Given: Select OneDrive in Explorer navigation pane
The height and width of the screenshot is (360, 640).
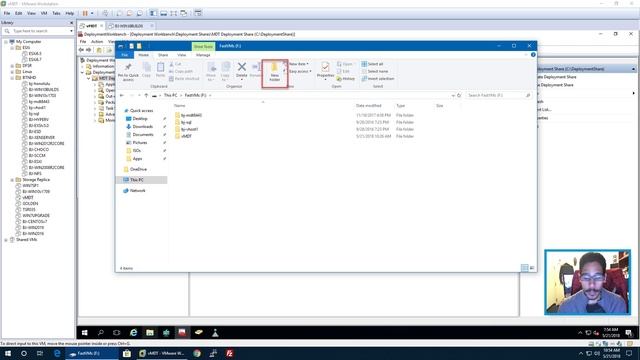Looking at the screenshot, I should 138,169.
